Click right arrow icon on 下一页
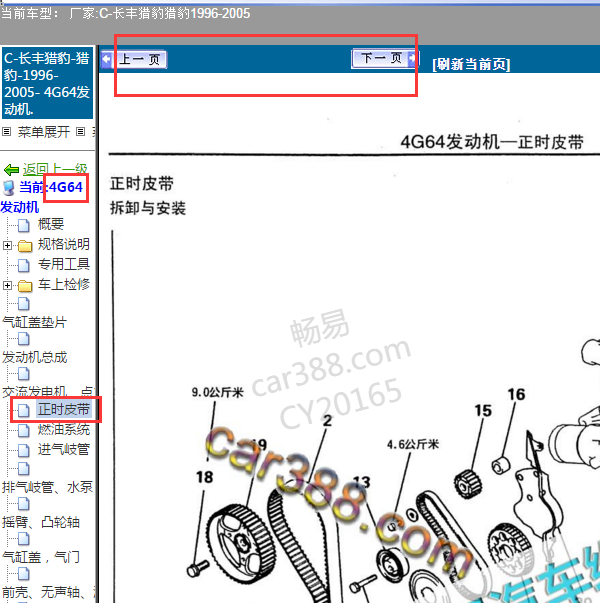Viewport: 600px width, 603px height. (412, 58)
